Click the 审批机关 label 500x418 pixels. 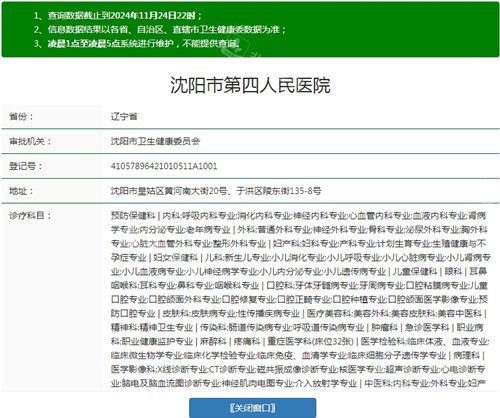30,141
